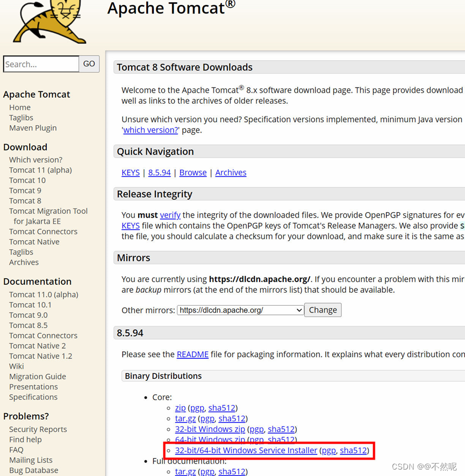The height and width of the screenshot is (476, 465).
Task: Open Tomcat Migration Tool for Jakarta EE
Action: point(48,216)
